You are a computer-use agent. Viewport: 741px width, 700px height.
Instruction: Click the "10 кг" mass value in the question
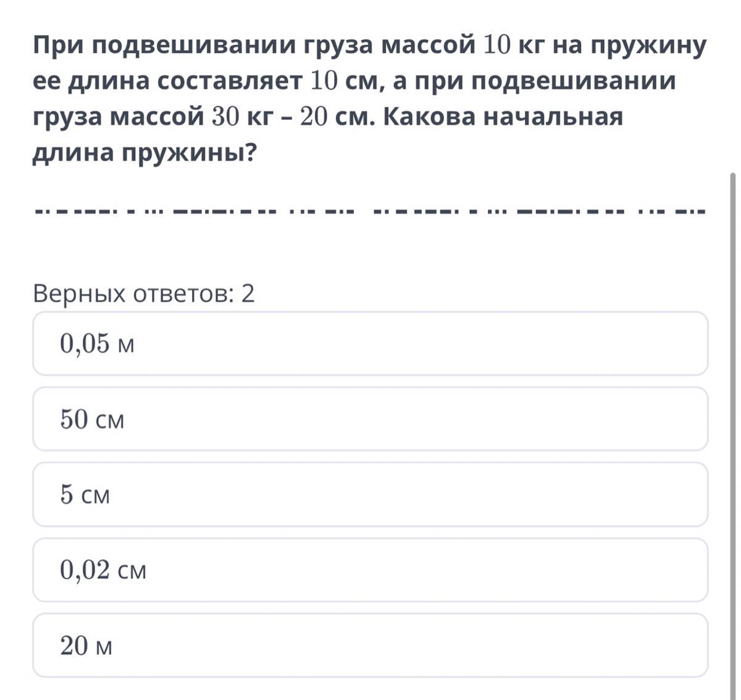point(512,46)
